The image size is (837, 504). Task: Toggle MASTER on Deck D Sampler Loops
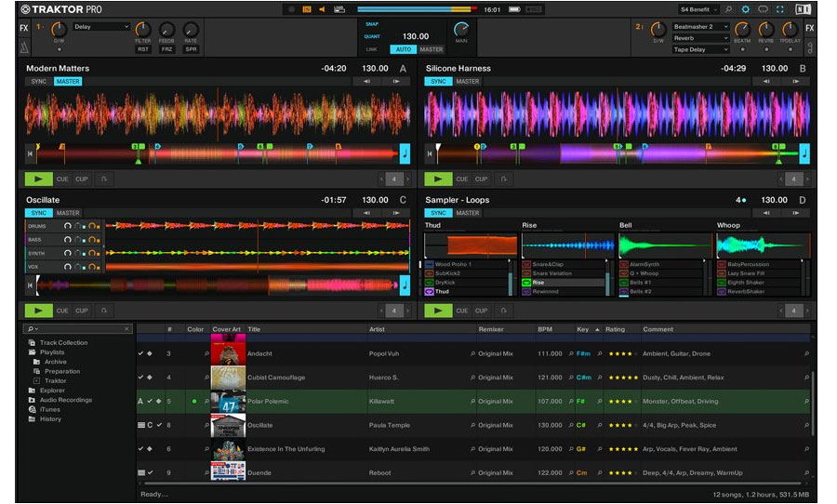(468, 213)
